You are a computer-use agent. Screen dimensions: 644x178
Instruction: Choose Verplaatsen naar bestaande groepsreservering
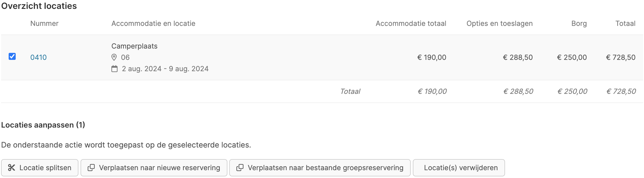click(320, 168)
